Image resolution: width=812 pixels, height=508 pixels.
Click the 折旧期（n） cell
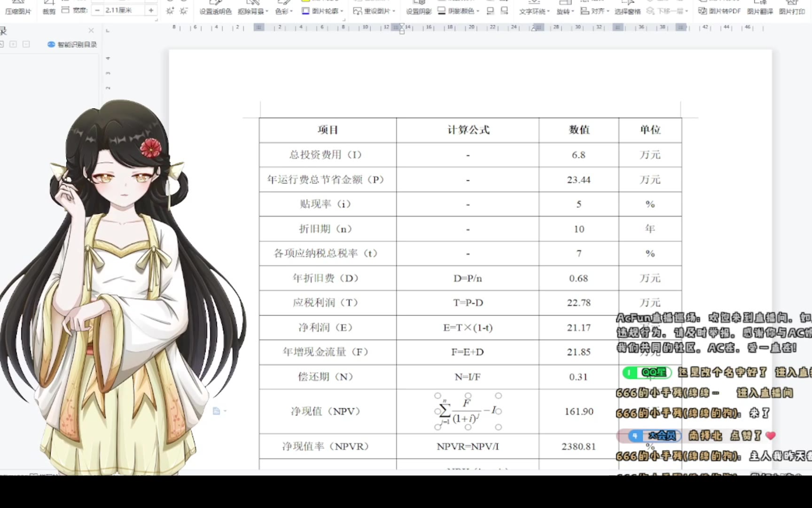pyautogui.click(x=328, y=229)
